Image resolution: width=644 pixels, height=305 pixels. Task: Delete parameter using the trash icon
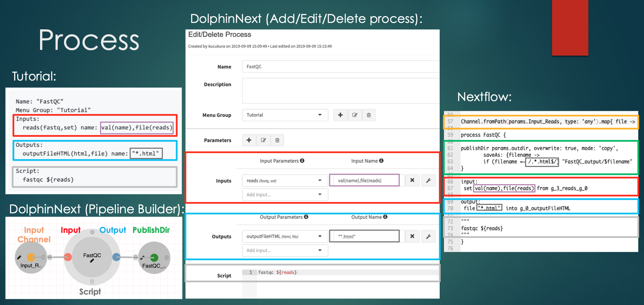277,140
